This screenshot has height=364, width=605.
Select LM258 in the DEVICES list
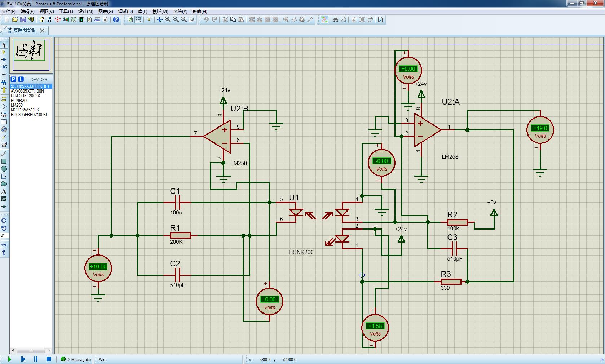click(31, 105)
